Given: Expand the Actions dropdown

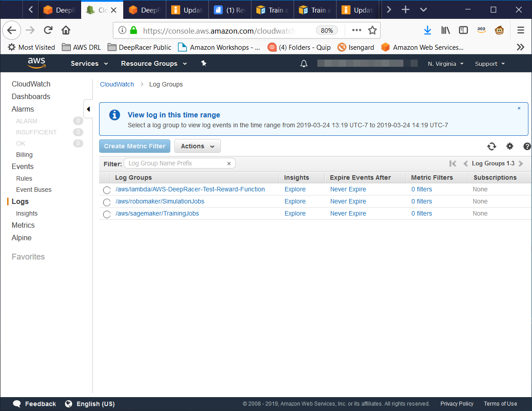Looking at the screenshot, I should click(x=197, y=146).
